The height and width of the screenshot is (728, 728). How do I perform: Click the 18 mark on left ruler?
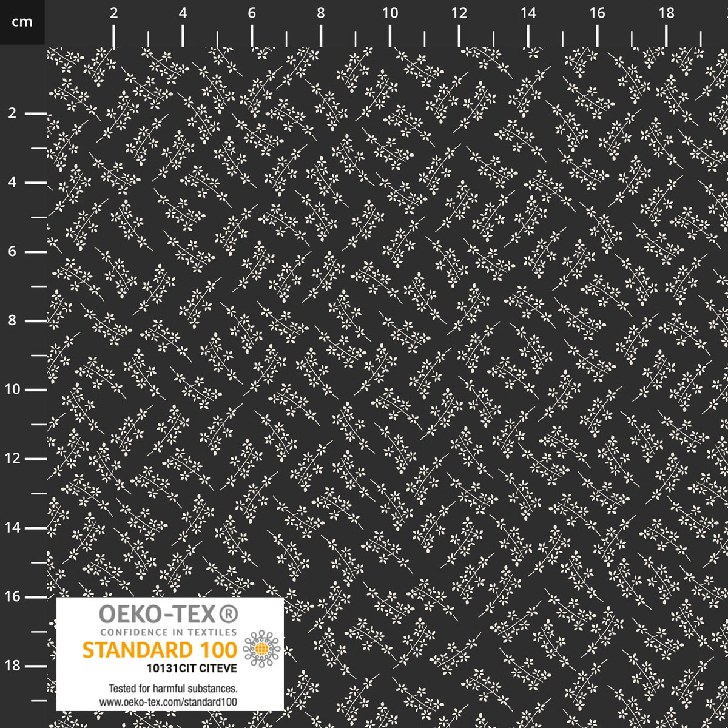[12, 666]
